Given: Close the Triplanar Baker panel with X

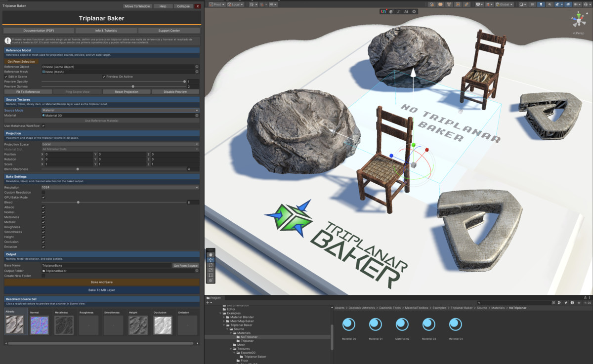Looking at the screenshot, I should click(198, 6).
